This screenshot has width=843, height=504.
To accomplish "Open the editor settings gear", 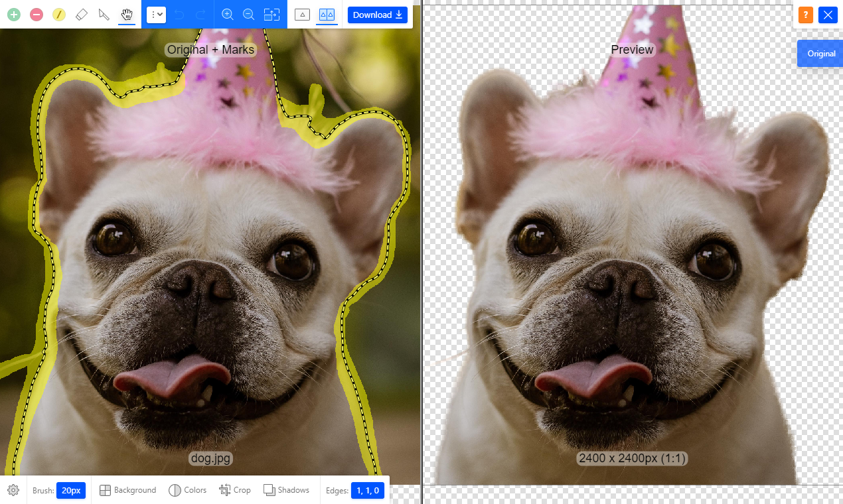I will tap(12, 490).
